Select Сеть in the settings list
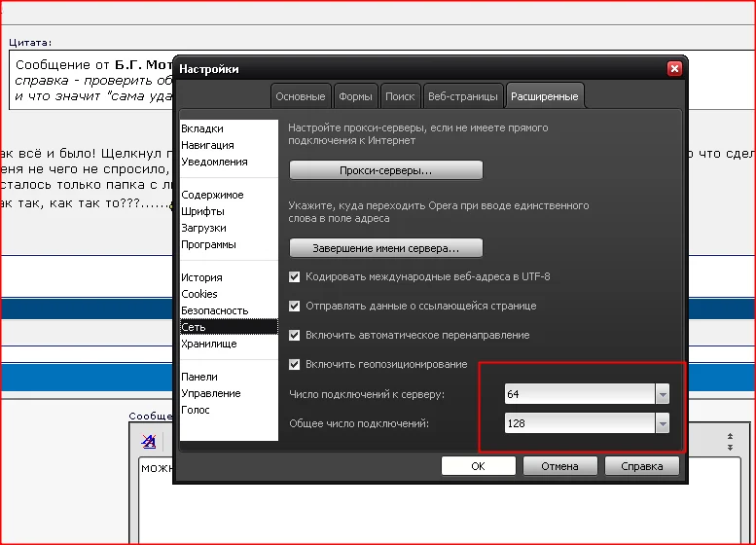 tap(229, 327)
